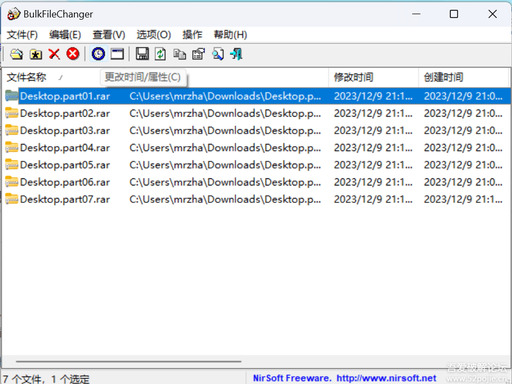Open the 操作 menu
This screenshot has width=512, height=384.
pyautogui.click(x=192, y=35)
